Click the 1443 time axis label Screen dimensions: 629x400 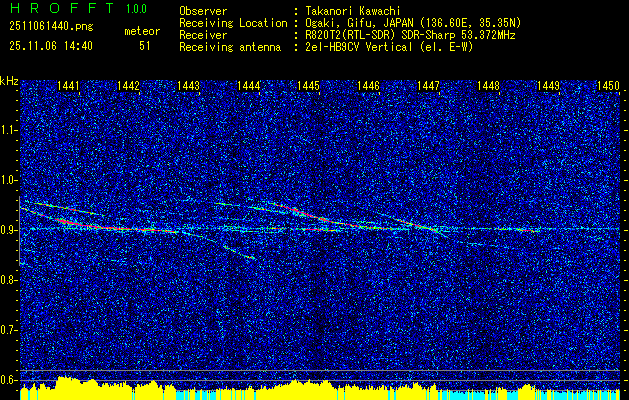(189, 85)
